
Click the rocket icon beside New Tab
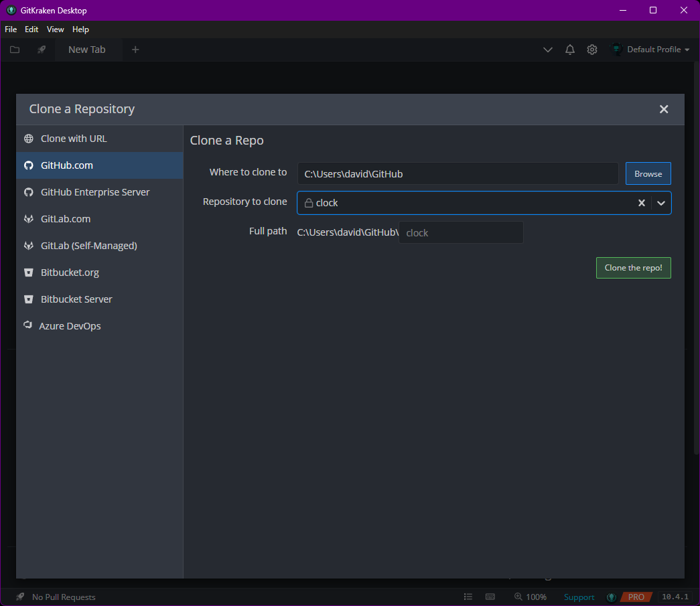42,50
